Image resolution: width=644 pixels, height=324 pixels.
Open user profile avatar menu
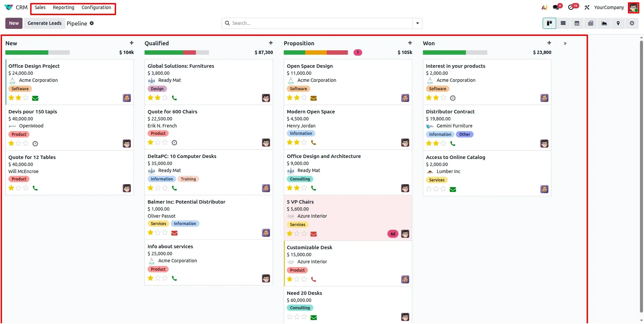[634, 7]
